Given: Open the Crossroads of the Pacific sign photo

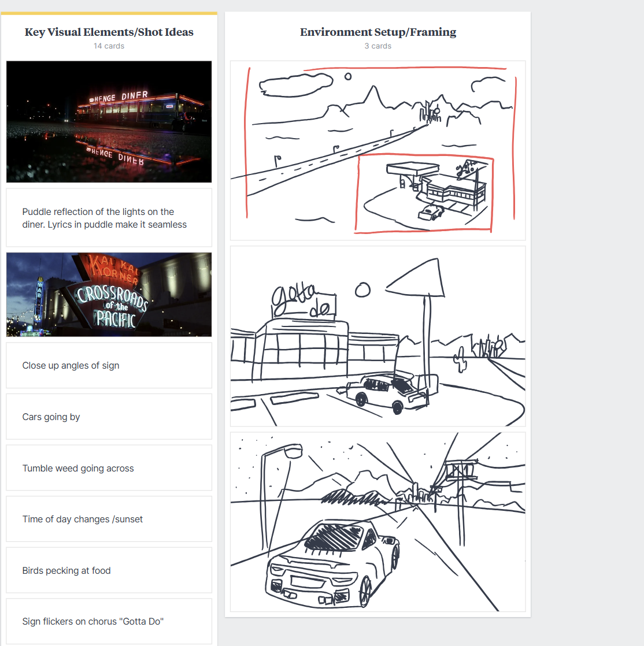Looking at the screenshot, I should (x=109, y=295).
